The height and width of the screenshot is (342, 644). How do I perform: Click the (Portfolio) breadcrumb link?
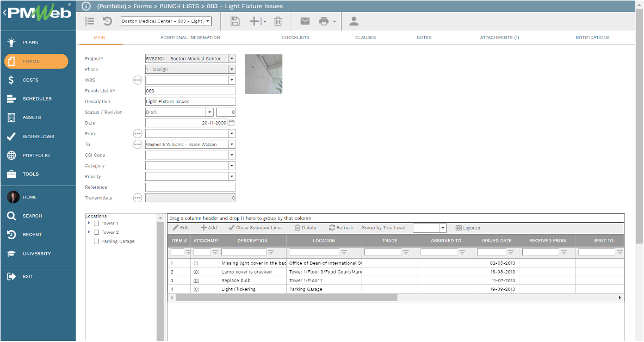[112, 6]
